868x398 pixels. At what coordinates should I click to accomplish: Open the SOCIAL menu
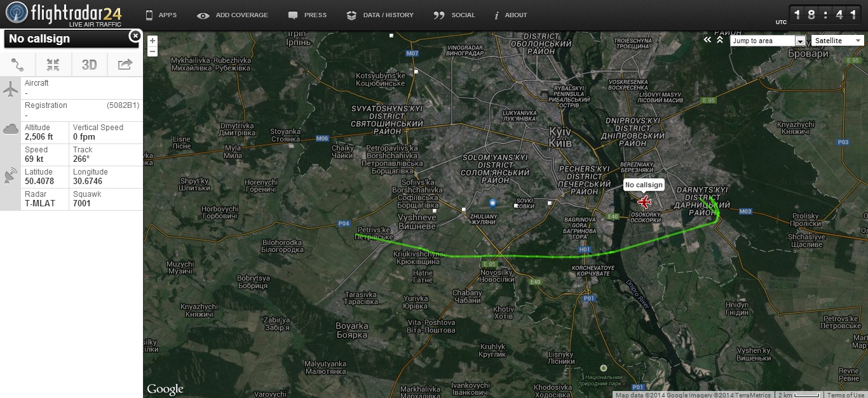(454, 15)
